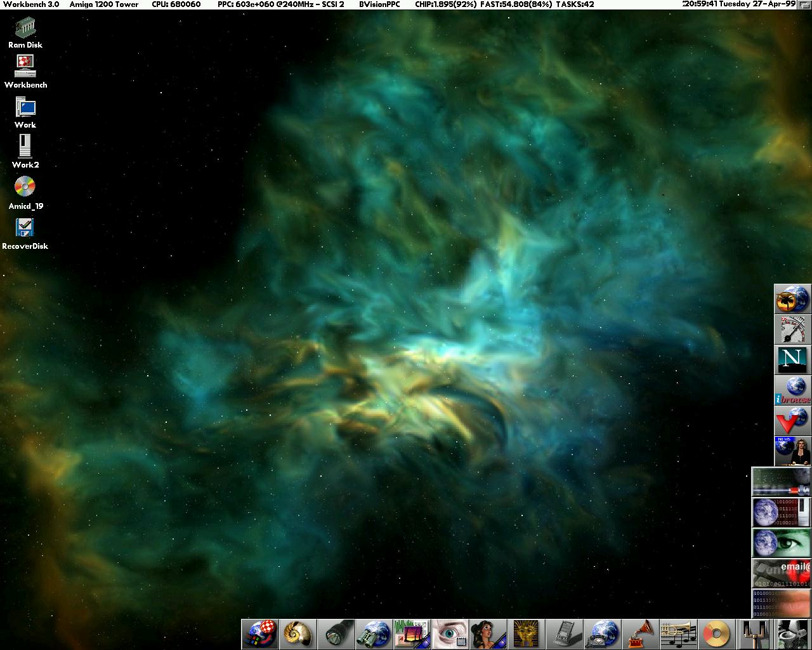
Task: Select the Work2 drive icon
Action: 25,147
